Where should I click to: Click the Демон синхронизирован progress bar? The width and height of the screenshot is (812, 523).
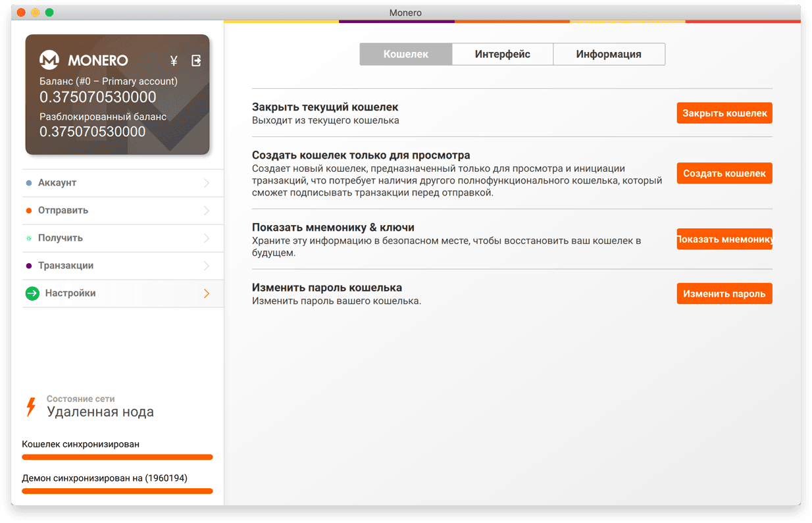(117, 491)
